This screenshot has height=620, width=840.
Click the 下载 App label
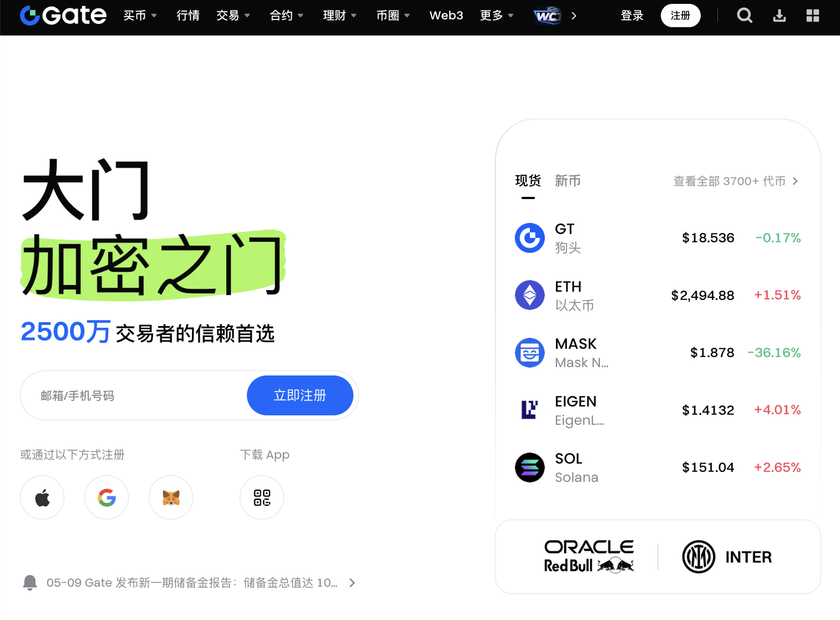pos(265,455)
